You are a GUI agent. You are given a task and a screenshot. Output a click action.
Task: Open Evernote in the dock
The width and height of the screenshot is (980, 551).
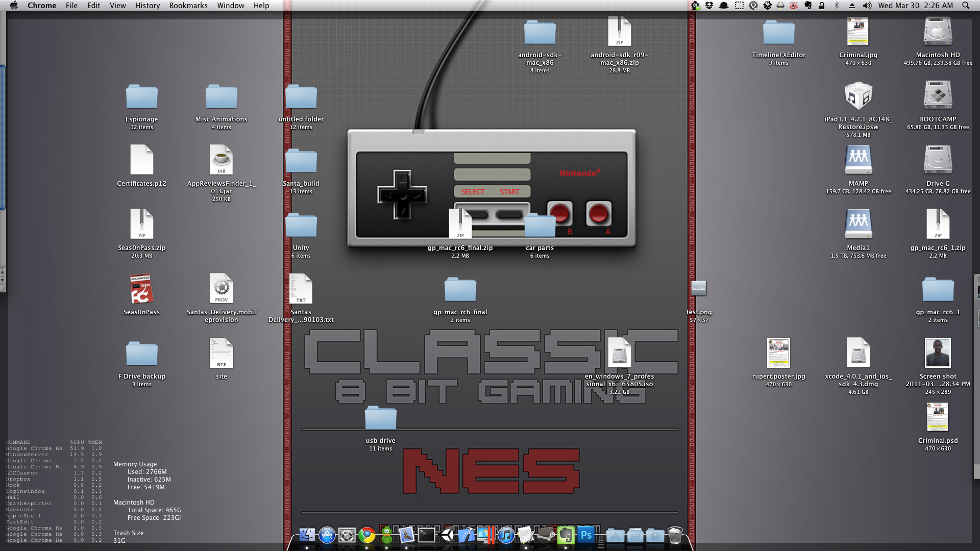tap(566, 535)
